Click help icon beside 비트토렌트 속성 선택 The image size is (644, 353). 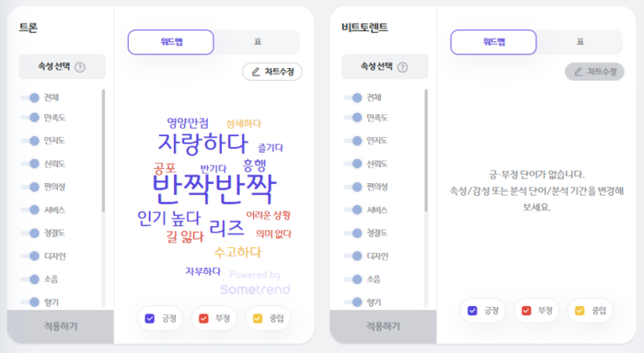403,67
